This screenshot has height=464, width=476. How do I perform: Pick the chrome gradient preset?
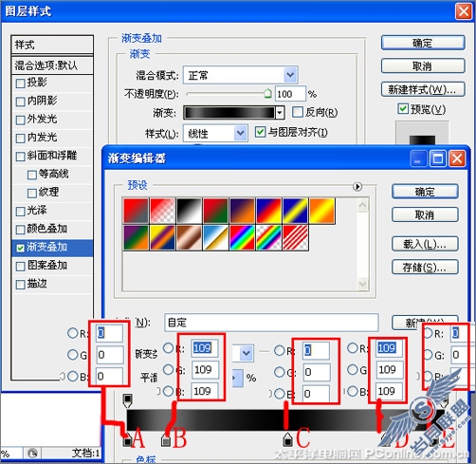point(215,237)
